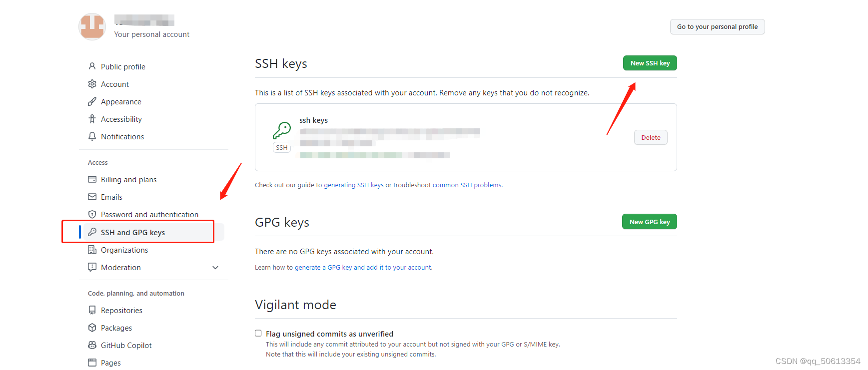Navigate to the Organizations settings
This screenshot has width=868, height=370.
click(x=124, y=250)
